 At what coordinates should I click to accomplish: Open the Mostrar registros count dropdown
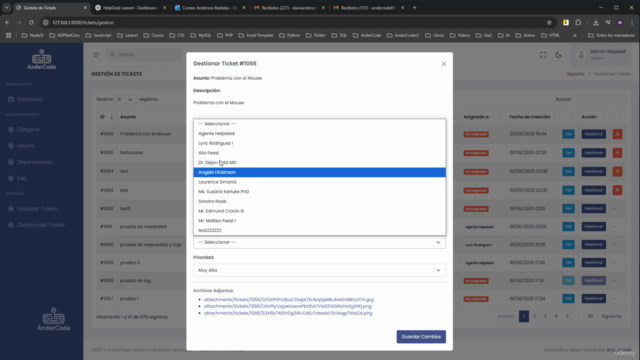125,99
